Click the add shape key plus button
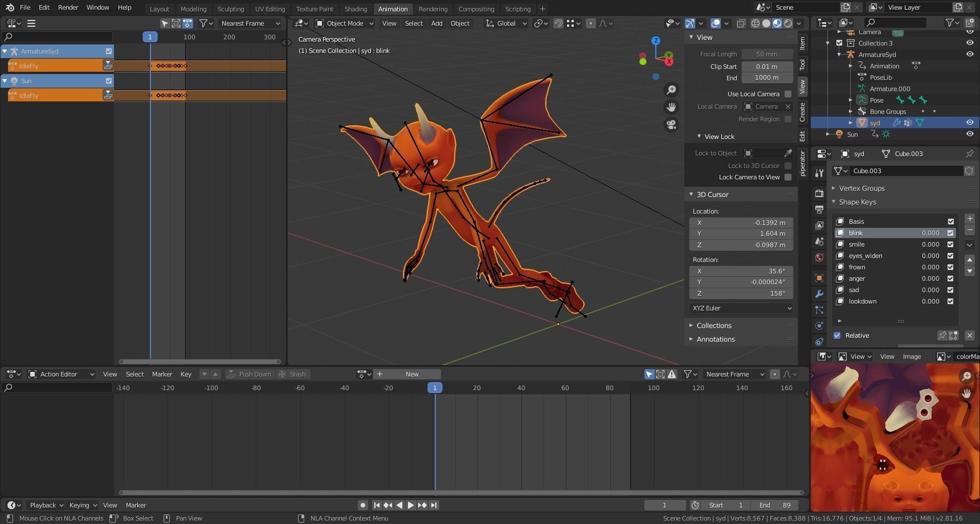This screenshot has height=524, width=980. tap(970, 219)
